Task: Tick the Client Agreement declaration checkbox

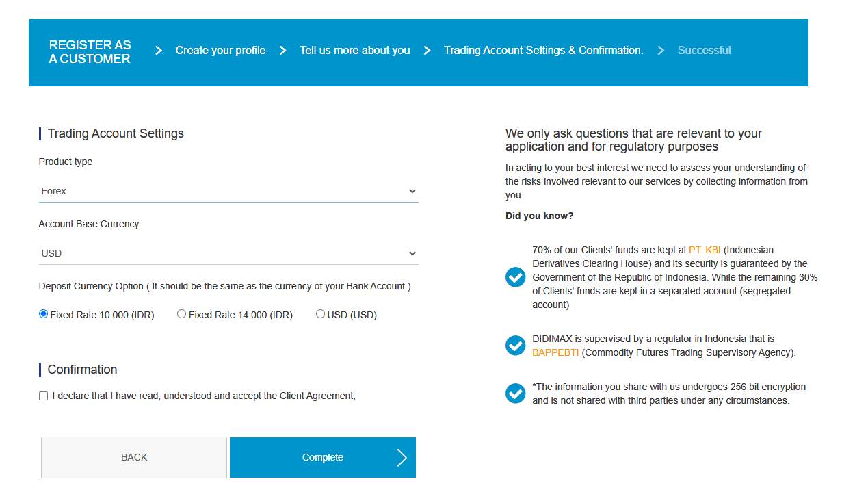Action: (44, 396)
